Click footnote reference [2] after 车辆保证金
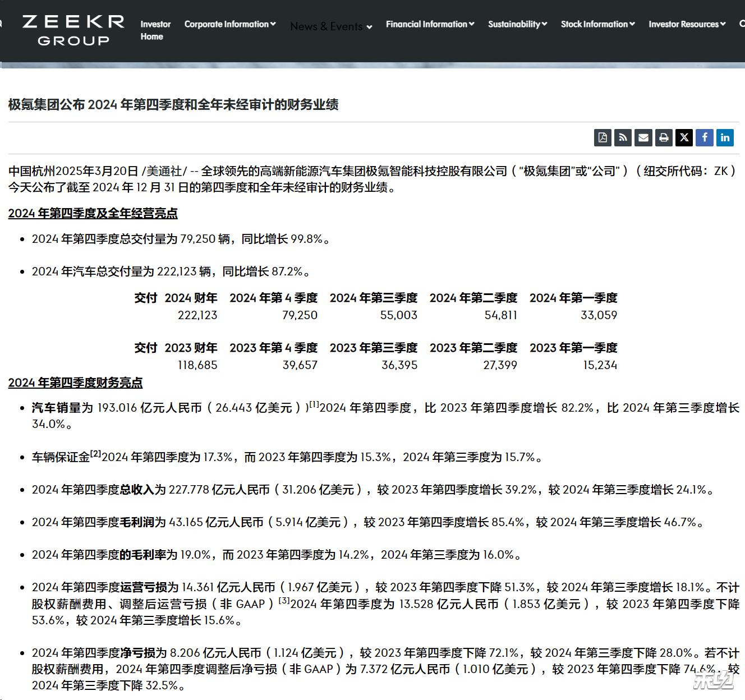 pyautogui.click(x=96, y=453)
